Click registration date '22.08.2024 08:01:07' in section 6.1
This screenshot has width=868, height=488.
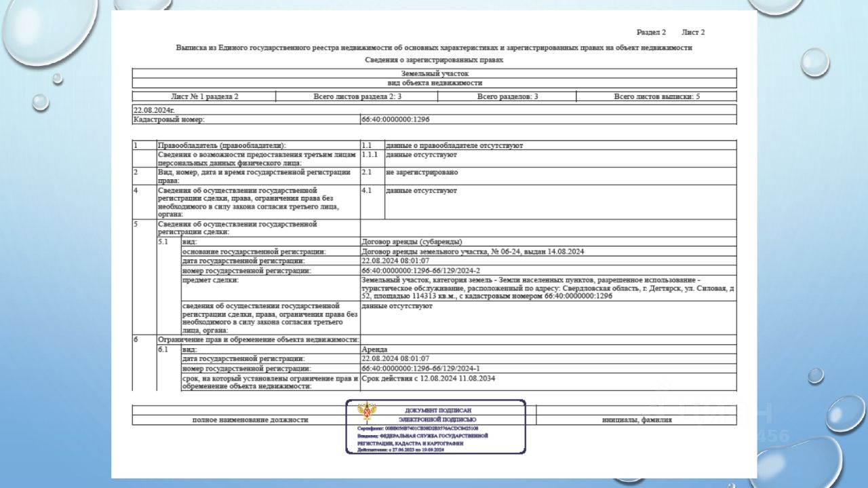(395, 358)
